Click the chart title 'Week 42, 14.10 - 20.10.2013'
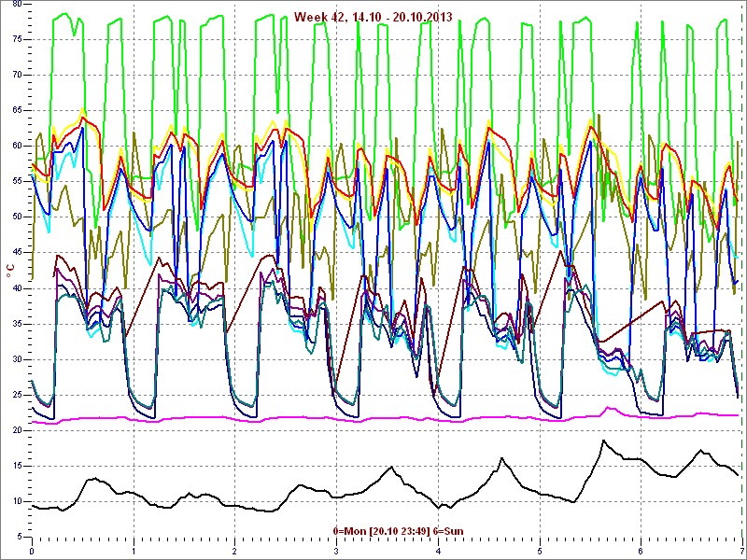Screen dimensions: 747x560 [373, 17]
